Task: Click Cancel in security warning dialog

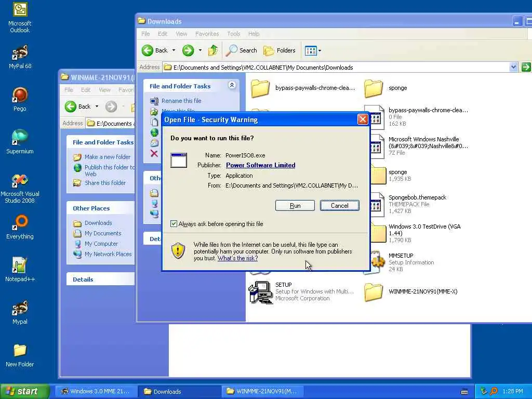Action: pos(340,206)
